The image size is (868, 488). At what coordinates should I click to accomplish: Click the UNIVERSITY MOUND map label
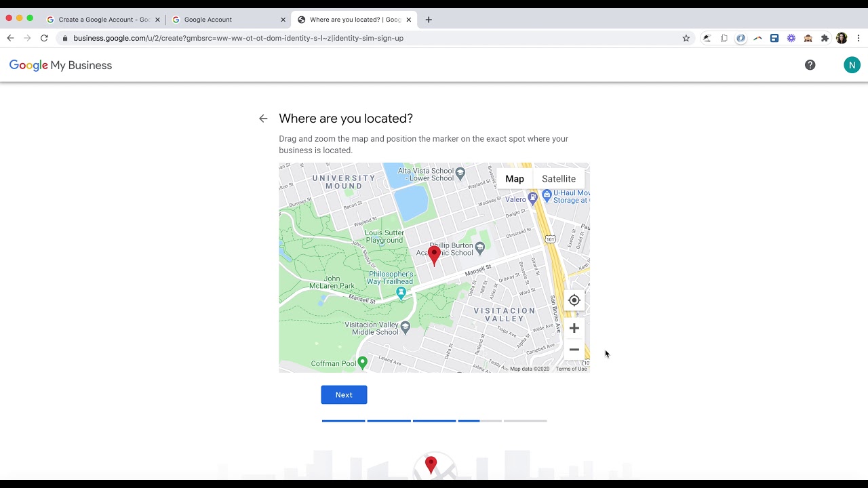(344, 182)
